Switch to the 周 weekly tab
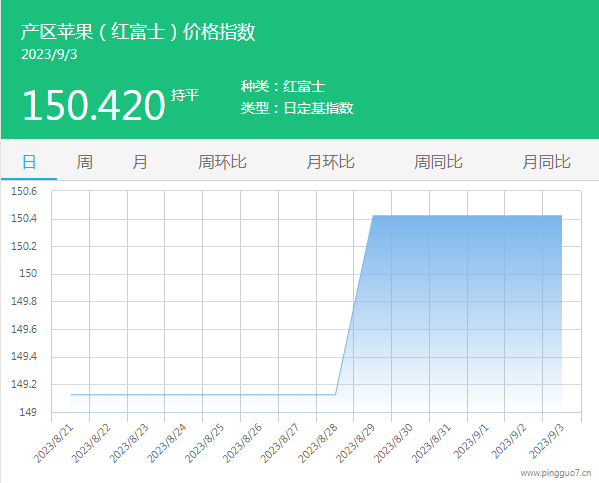This screenshot has width=599, height=483. (84, 162)
